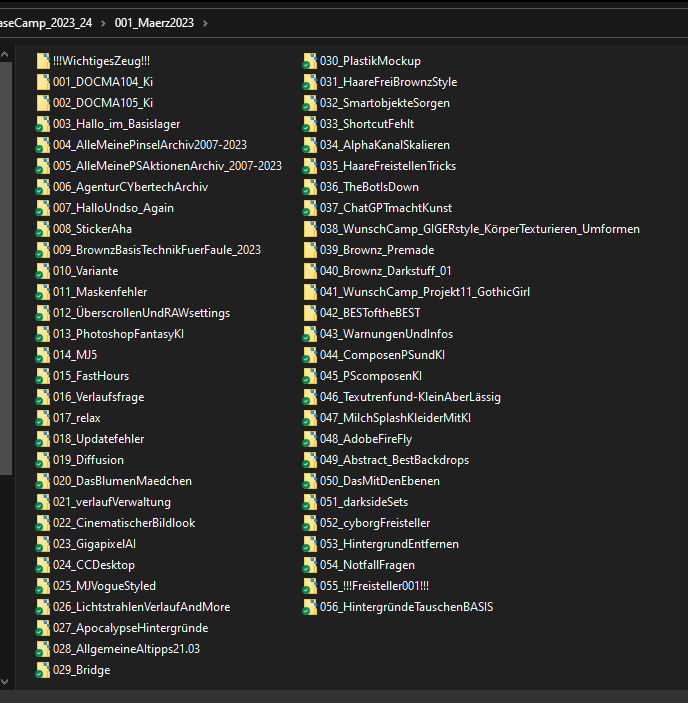This screenshot has height=703, width=688.
Task: Navigate to aseCamp_2023_24 breadcrumb segment
Action: click(44, 22)
